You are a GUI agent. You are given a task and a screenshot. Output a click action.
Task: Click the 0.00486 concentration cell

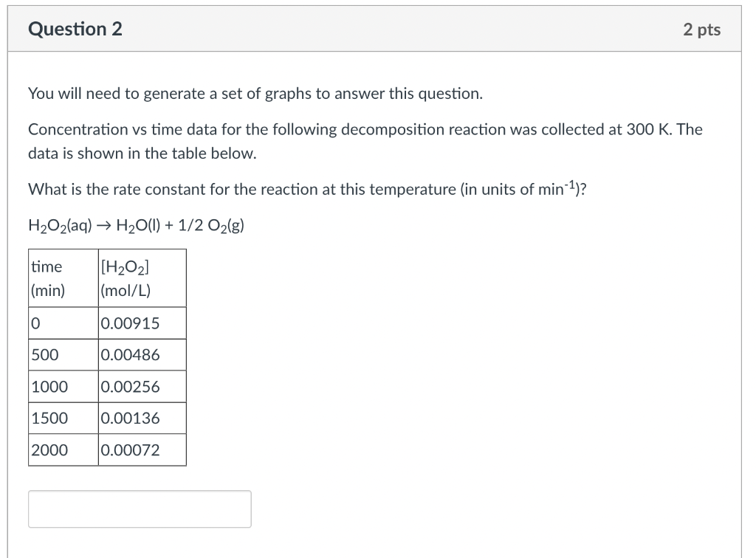pyautogui.click(x=142, y=354)
